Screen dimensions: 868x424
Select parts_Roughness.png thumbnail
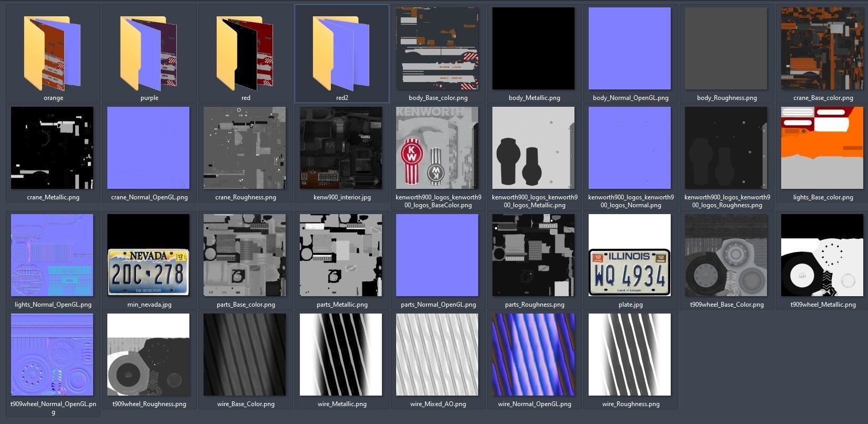534,255
